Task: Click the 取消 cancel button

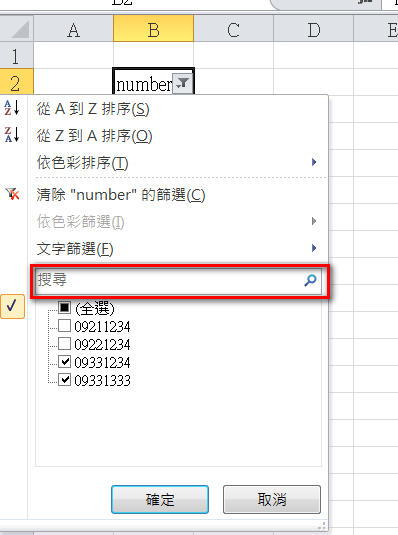Action: point(272,500)
